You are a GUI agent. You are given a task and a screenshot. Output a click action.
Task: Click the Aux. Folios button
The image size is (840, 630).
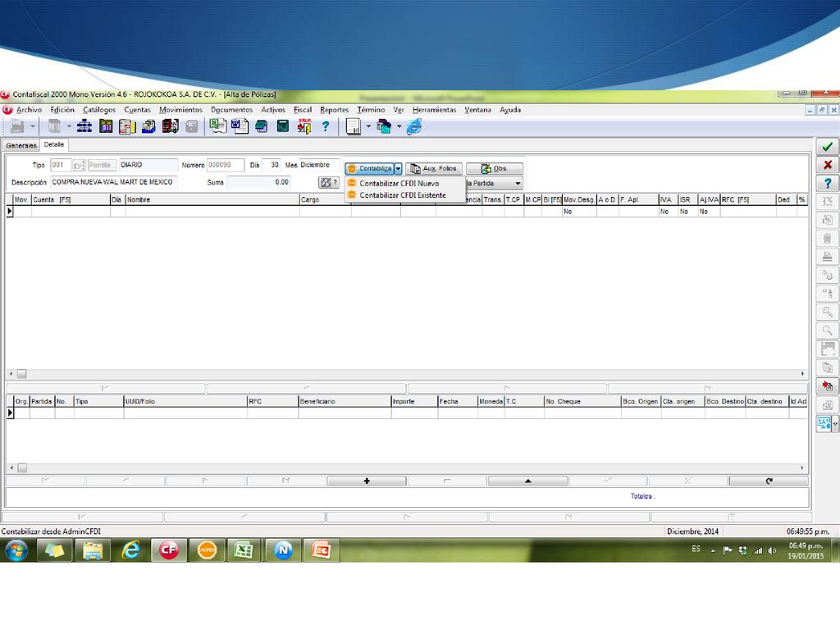click(433, 168)
